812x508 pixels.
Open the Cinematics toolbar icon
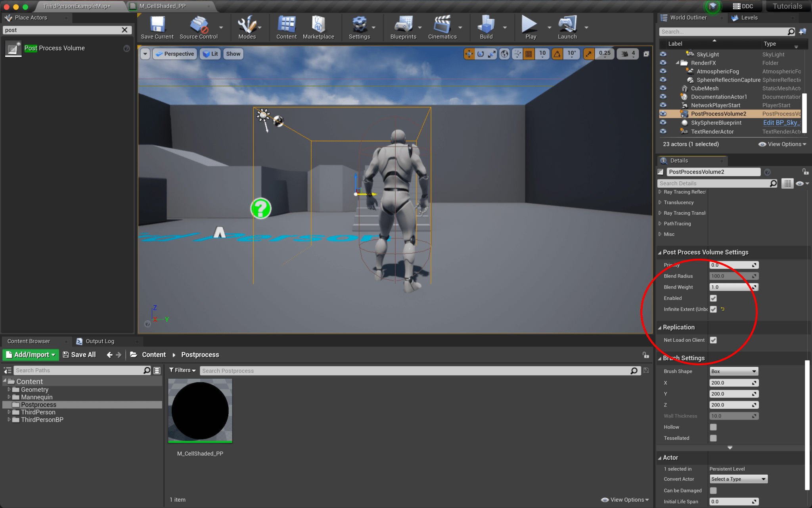442,25
